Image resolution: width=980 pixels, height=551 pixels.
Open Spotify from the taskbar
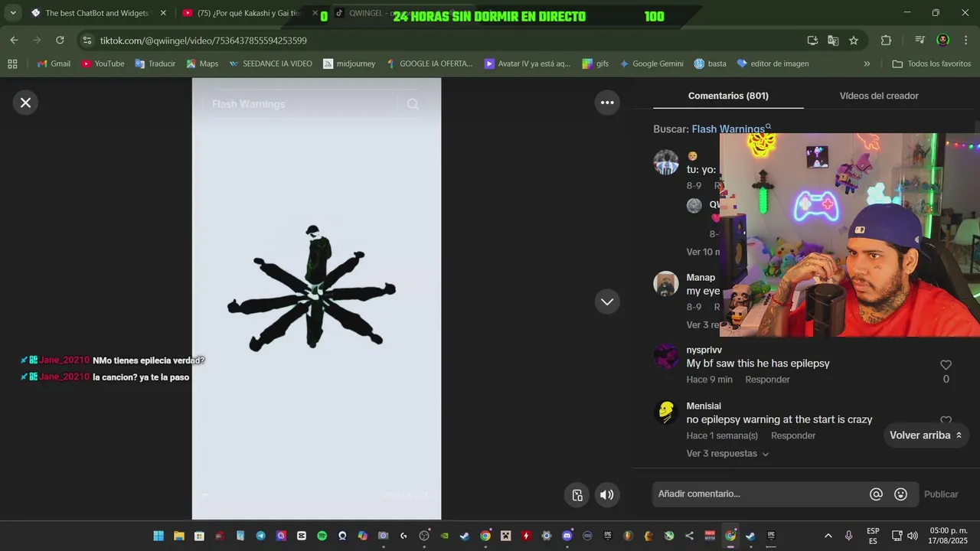tap(322, 536)
